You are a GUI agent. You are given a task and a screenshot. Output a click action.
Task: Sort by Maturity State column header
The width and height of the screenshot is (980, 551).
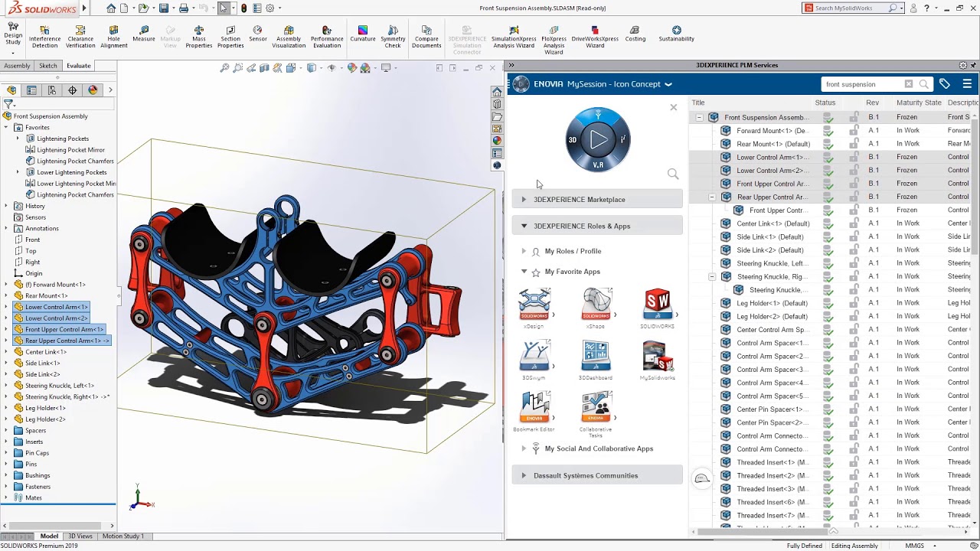(x=919, y=103)
